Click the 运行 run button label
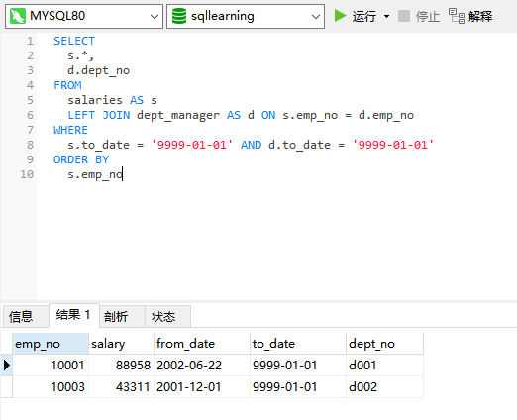 coord(363,16)
